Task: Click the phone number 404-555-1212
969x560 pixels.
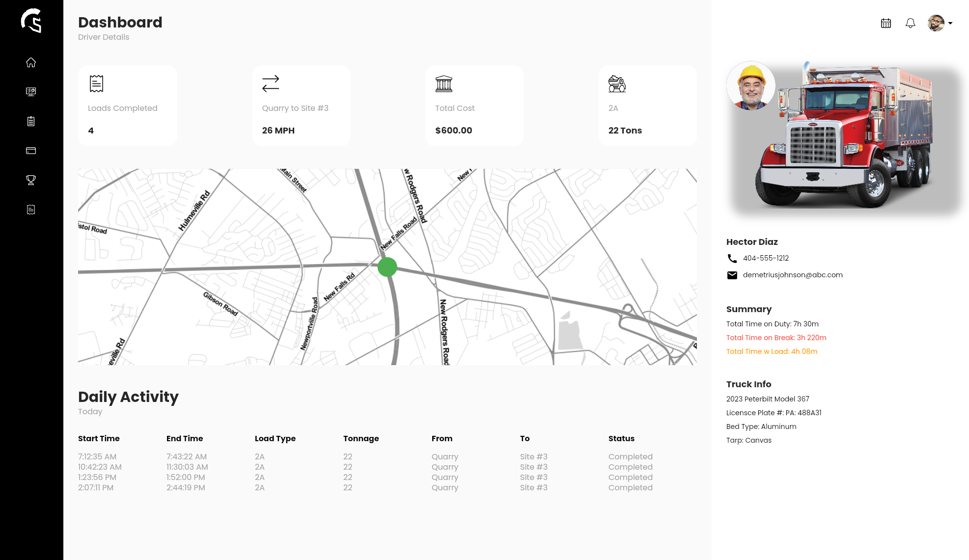Action: coord(766,258)
